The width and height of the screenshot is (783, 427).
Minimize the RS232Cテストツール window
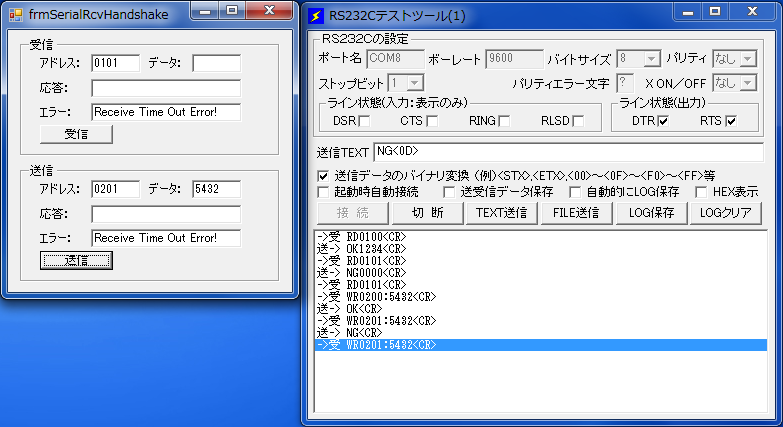pyautogui.click(x=688, y=12)
